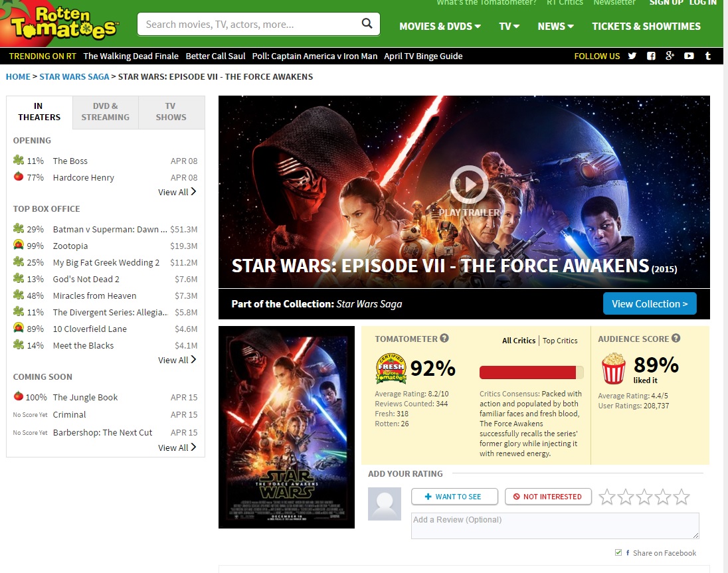
Task: Open Barbershop: The Next Cut link
Action: [x=102, y=432]
